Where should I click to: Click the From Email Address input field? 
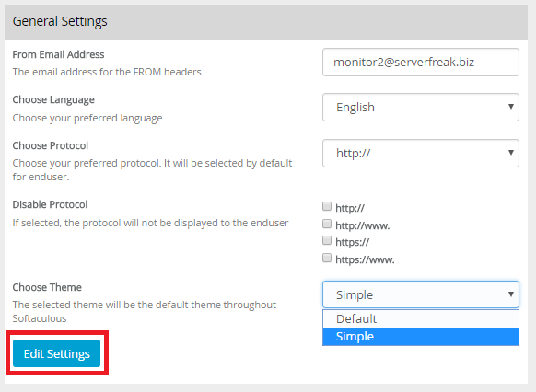pyautogui.click(x=421, y=63)
